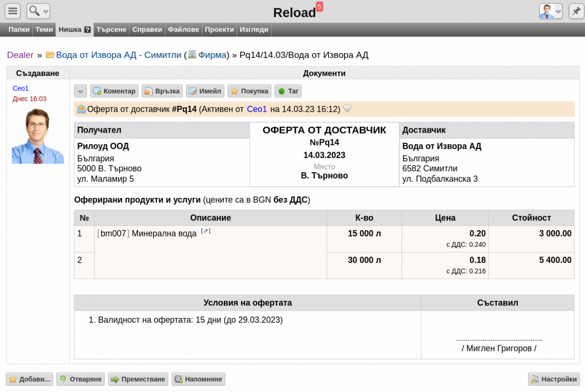Click the Ceo1 author link in sidebar
The height and width of the screenshot is (392, 585).
pyautogui.click(x=20, y=88)
